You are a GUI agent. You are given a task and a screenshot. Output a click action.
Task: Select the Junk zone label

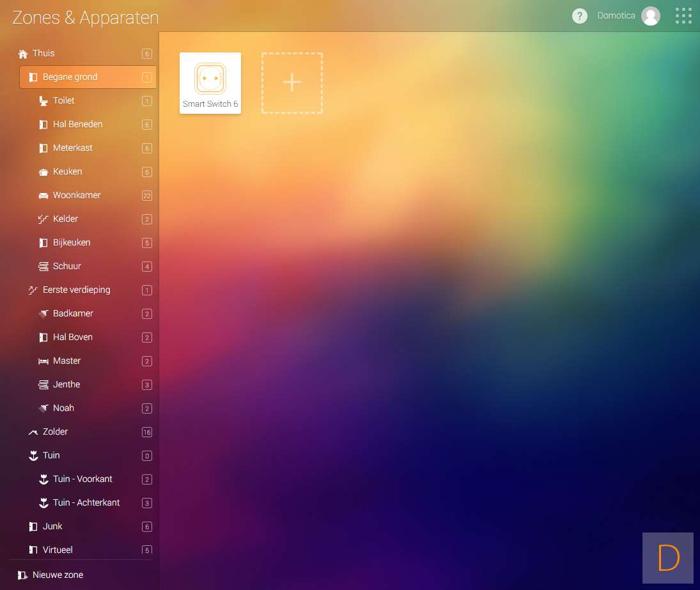click(52, 527)
